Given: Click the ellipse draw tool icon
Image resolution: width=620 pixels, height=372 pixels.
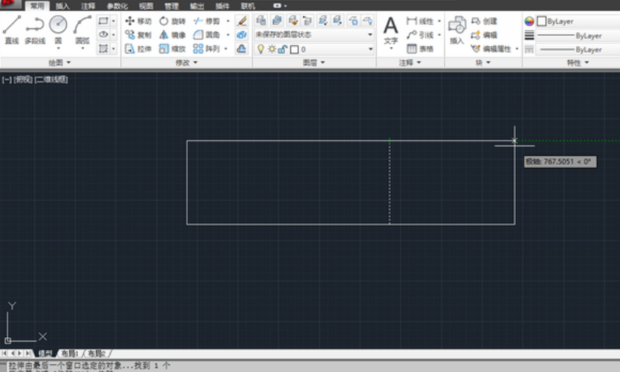Looking at the screenshot, I should tap(103, 35).
